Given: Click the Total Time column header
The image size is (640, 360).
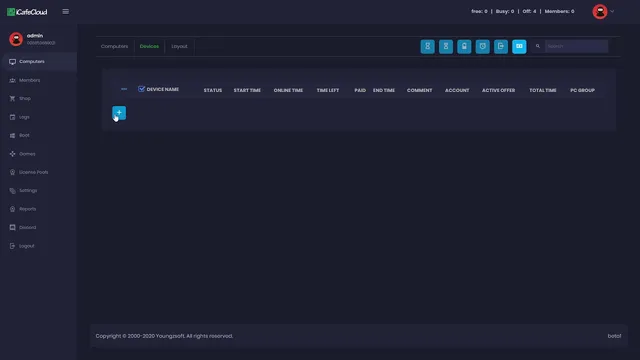Looking at the screenshot, I should coord(543,90).
